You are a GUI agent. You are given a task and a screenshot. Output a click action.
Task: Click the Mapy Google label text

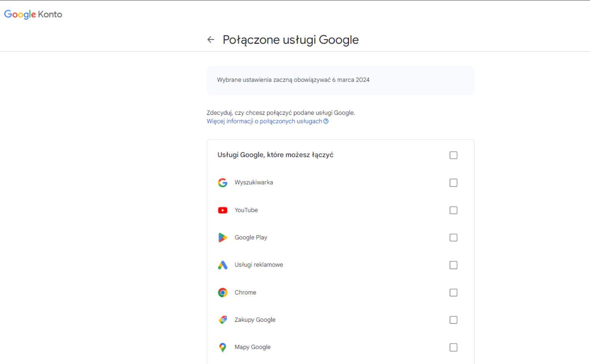click(x=252, y=347)
